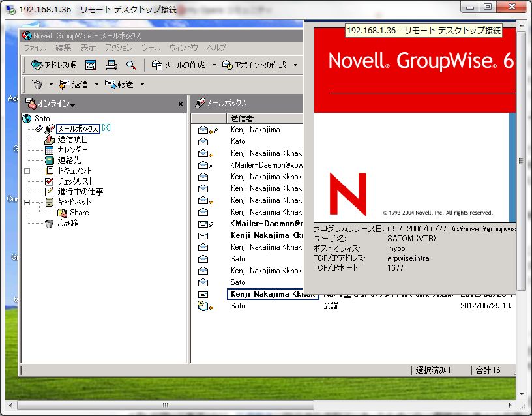
Task: Open the ファイル menu
Action: 35,48
